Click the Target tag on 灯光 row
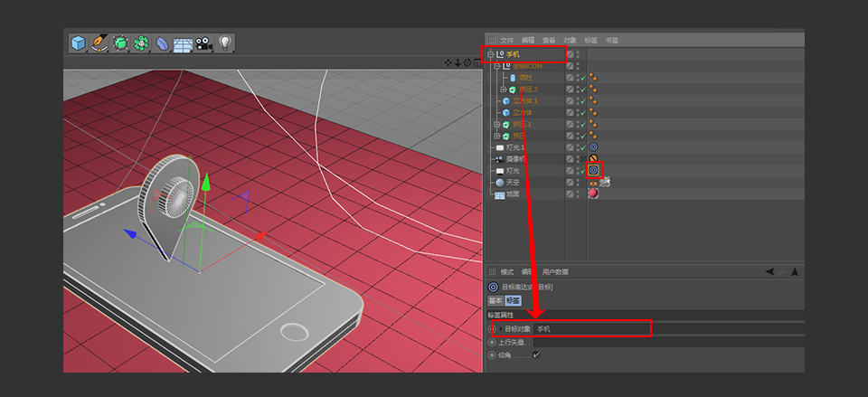Image resolution: width=868 pixels, height=397 pixels. (x=594, y=170)
